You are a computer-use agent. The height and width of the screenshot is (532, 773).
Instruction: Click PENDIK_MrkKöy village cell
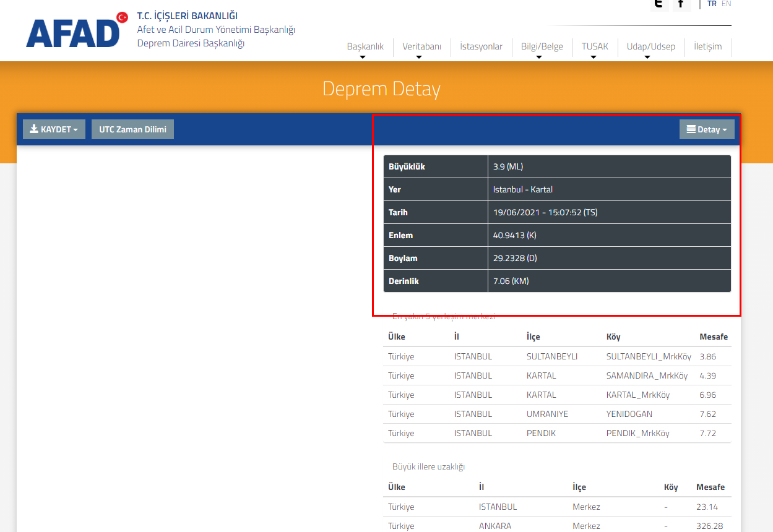click(638, 433)
